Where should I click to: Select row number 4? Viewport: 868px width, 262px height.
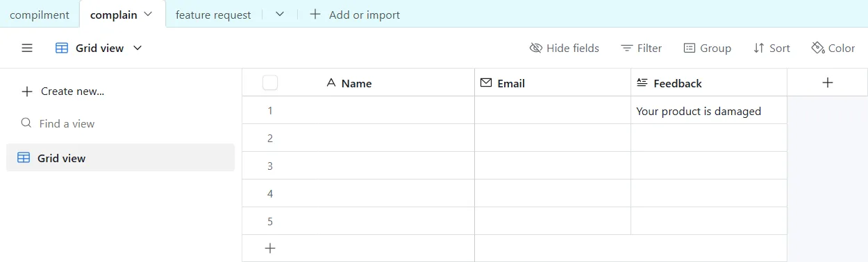270,194
